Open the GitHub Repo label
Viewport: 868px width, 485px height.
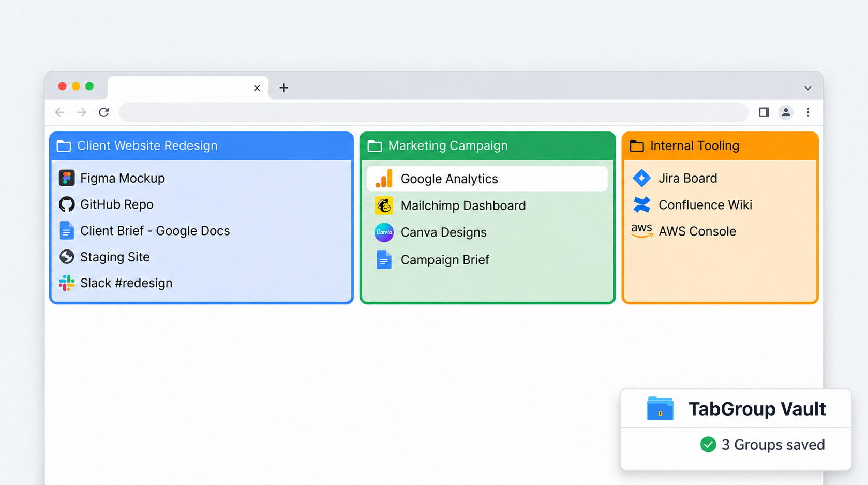[117, 204]
